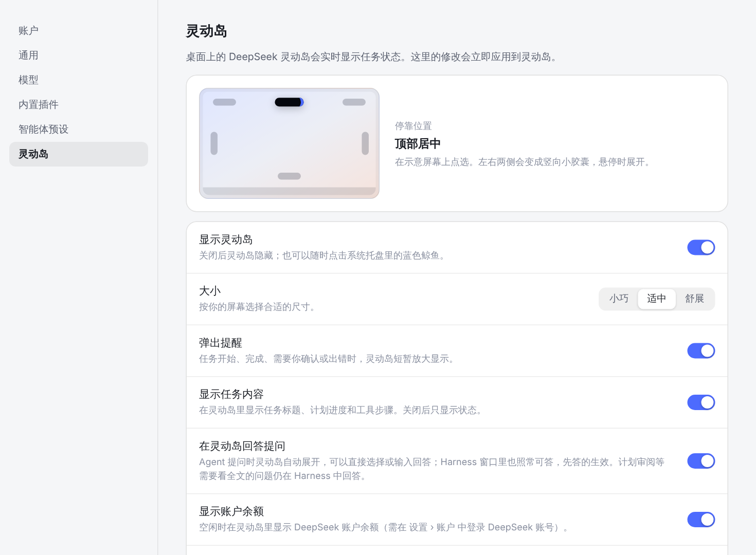Pick the right-edge vertical dock pill
The height and width of the screenshot is (555, 756).
(x=365, y=143)
